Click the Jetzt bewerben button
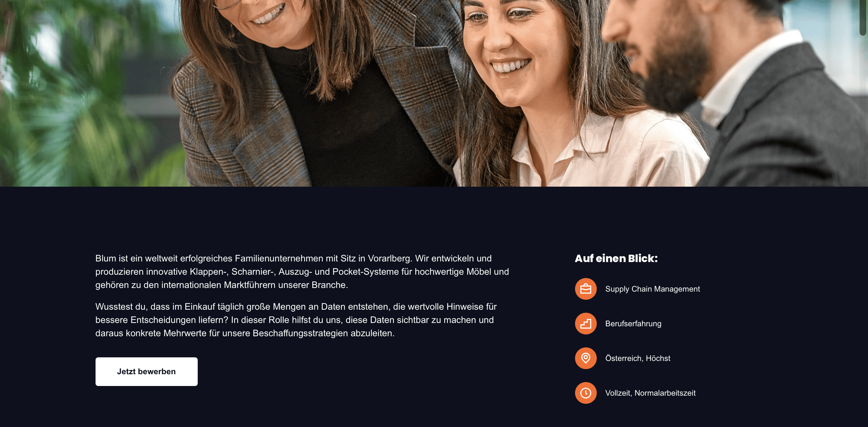The height and width of the screenshot is (427, 868). (146, 372)
